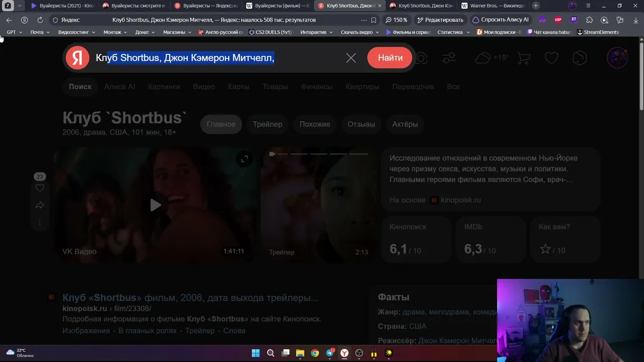Open the ABP ad blocker extension
Screen dimensions: 644x362
tap(558, 20)
